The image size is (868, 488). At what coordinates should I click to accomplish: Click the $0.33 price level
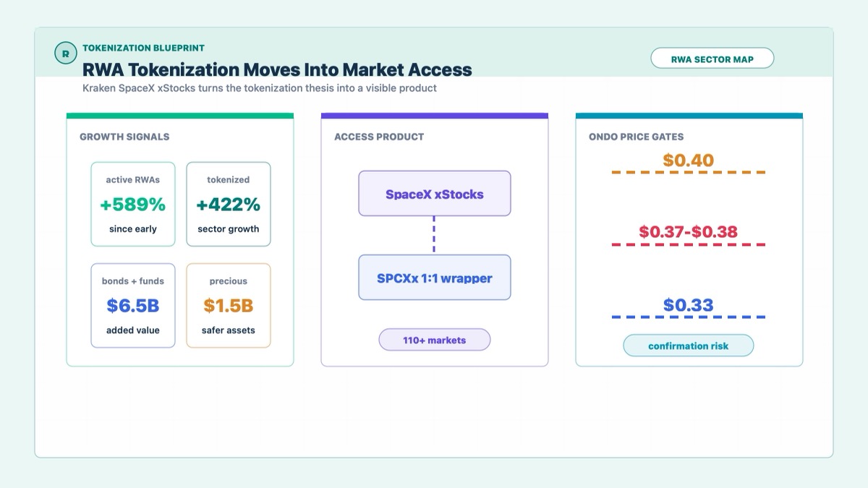(689, 305)
